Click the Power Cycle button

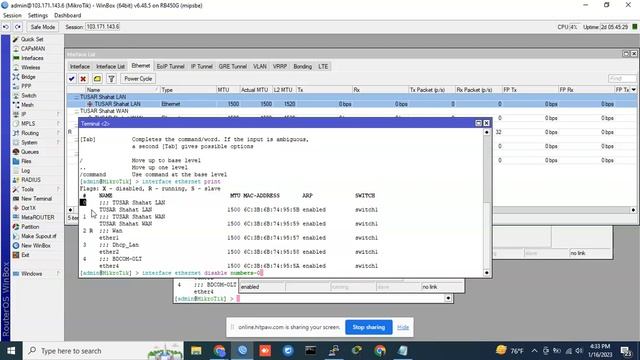(138, 79)
